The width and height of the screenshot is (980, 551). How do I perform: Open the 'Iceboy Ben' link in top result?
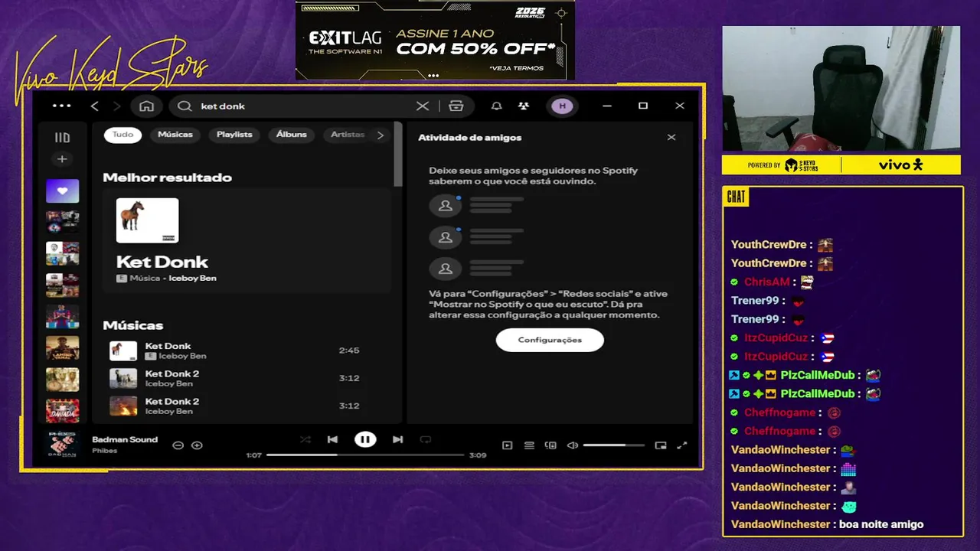pyautogui.click(x=192, y=279)
